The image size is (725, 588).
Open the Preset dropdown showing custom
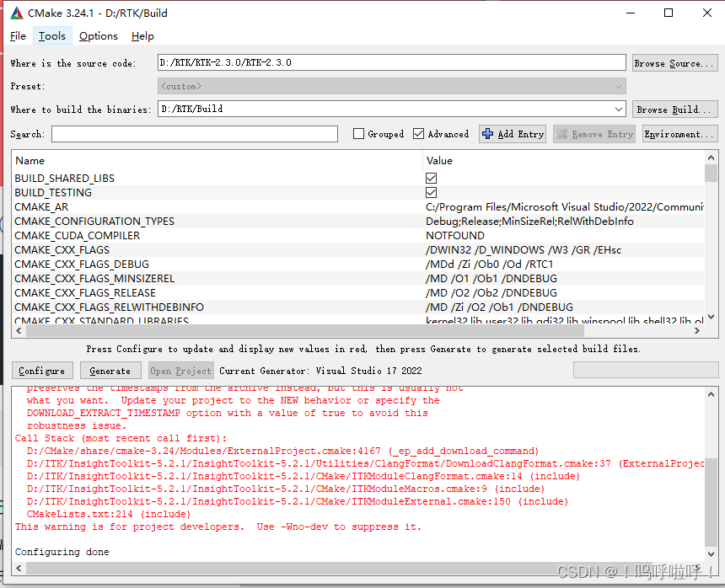(620, 86)
